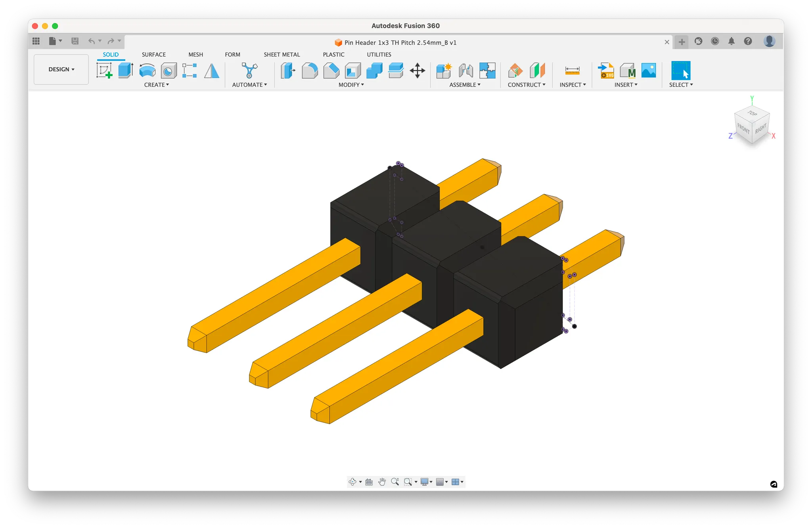The width and height of the screenshot is (812, 528).
Task: Click the Save icon button
Action: tap(75, 41)
